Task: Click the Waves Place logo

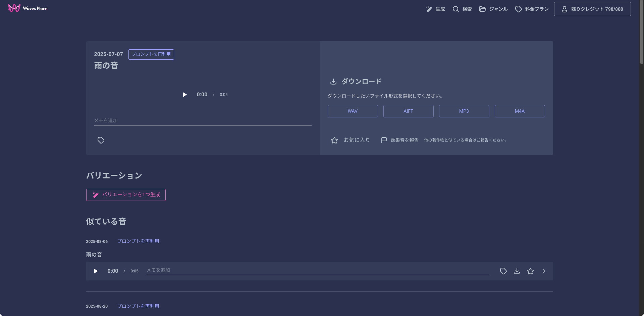Action: click(28, 8)
